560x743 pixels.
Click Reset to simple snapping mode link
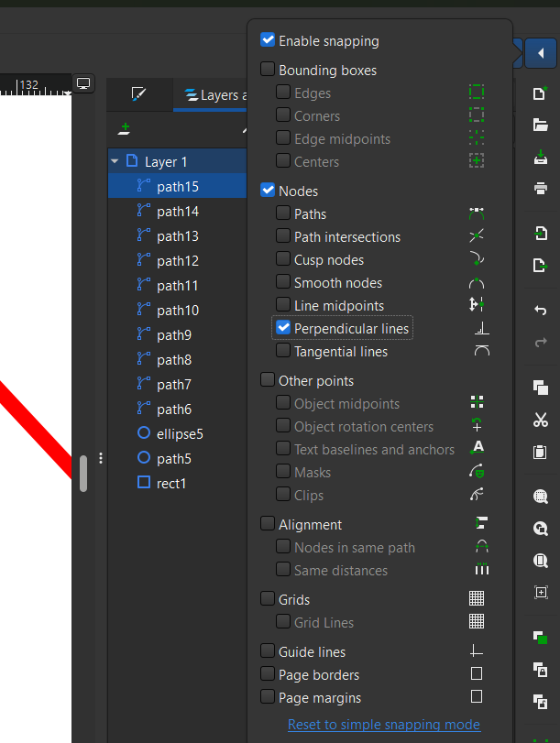[x=384, y=725]
